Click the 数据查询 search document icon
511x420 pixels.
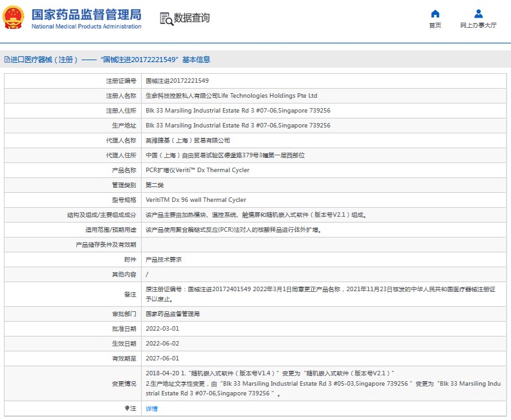coord(166,19)
